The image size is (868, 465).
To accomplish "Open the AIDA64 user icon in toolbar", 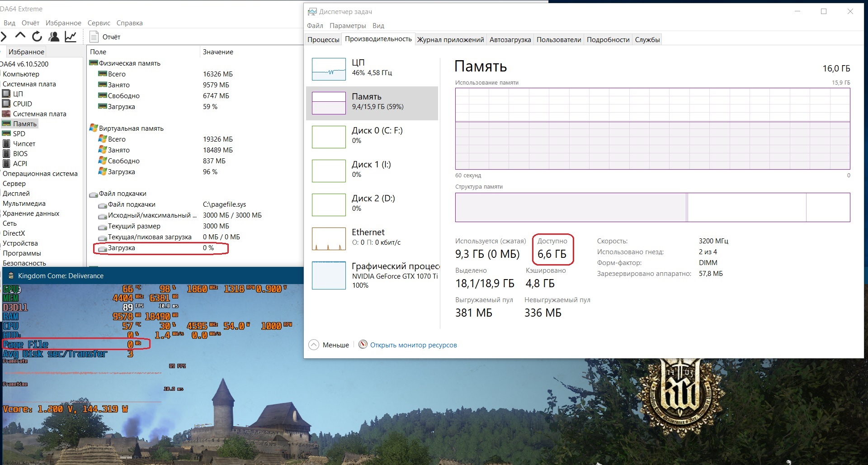I will [54, 36].
